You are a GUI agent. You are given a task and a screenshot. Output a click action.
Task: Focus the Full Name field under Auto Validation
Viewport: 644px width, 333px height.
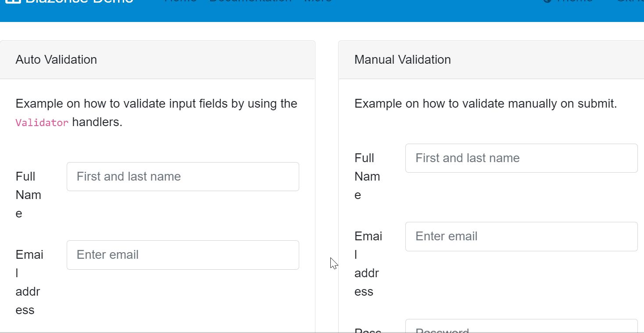pos(182,176)
